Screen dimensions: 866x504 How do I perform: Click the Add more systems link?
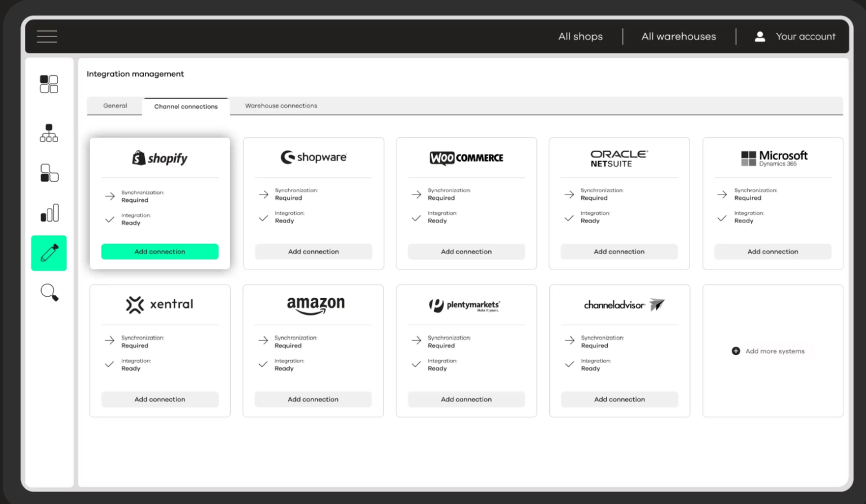click(775, 351)
